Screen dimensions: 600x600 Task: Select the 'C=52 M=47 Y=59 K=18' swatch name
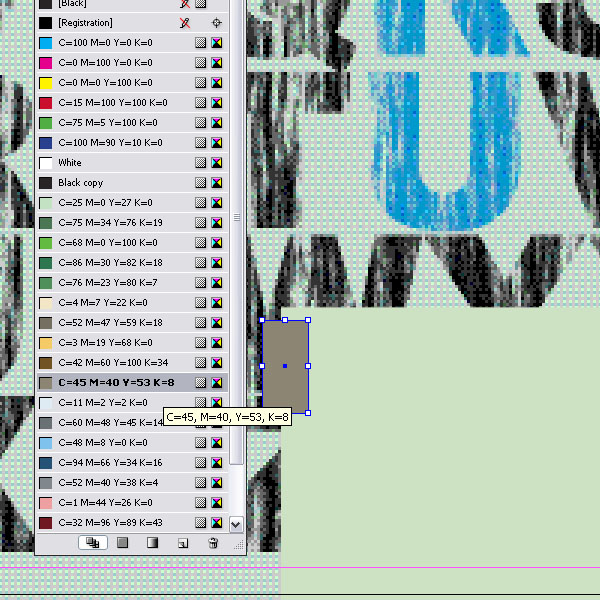click(110, 323)
